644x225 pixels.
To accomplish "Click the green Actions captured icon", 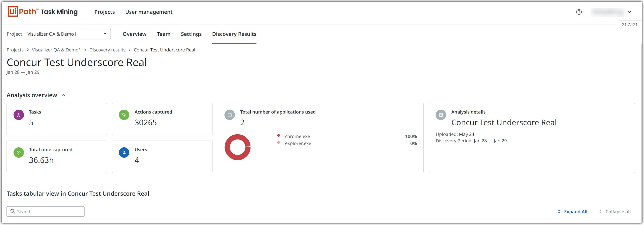I will 124,115.
